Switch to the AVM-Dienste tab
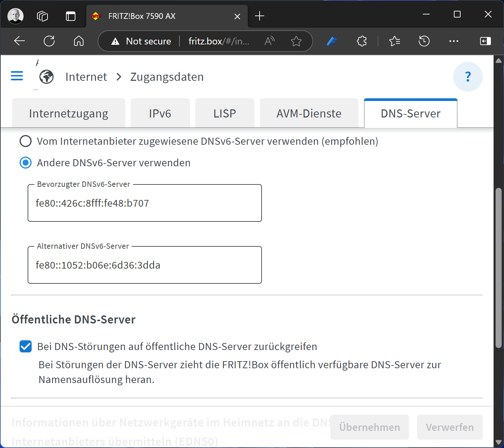504x448 pixels. pos(309,113)
